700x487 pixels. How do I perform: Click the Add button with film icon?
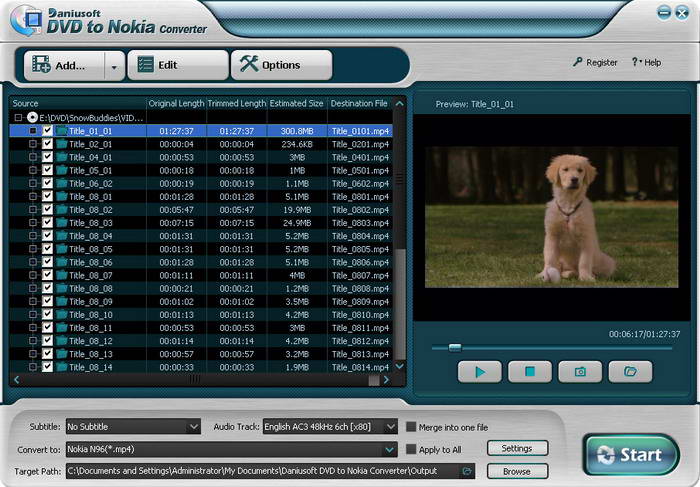coord(64,66)
